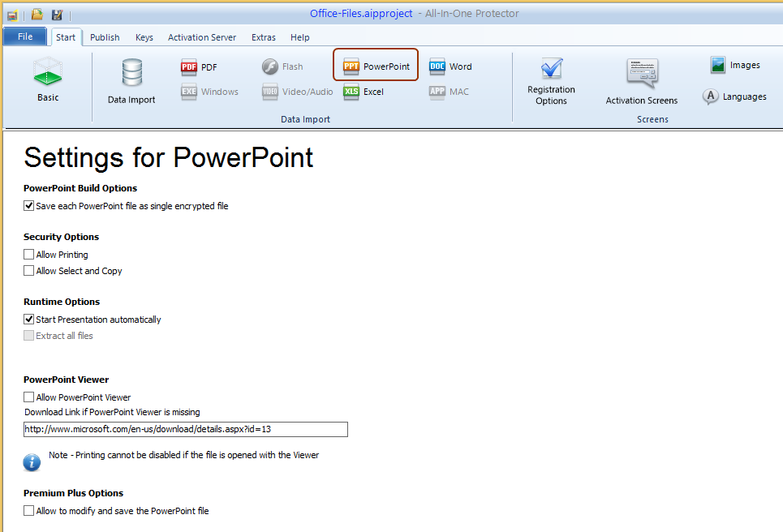Open the Basic project settings icon
The width and height of the screenshot is (783, 532).
[x=47, y=72]
